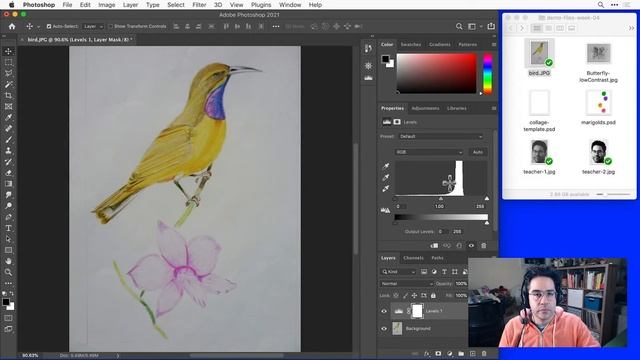
Task: Select the Frame tool
Action: pyautogui.click(x=8, y=107)
